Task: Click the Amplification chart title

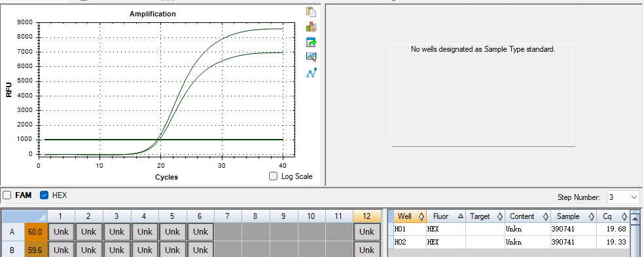Action: tap(152, 14)
